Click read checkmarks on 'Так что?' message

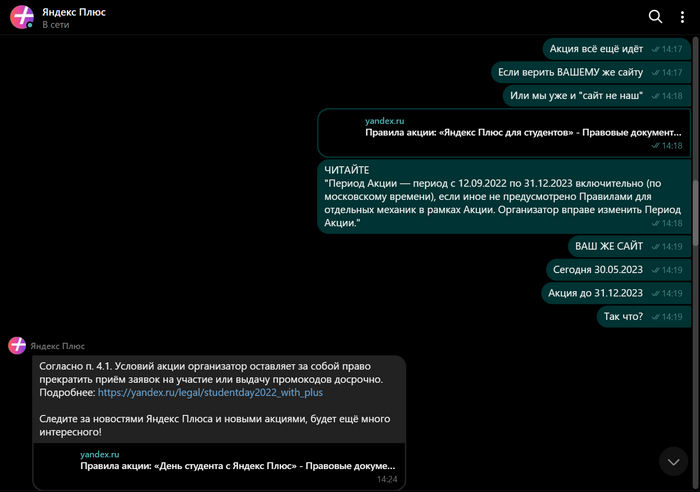pos(655,317)
